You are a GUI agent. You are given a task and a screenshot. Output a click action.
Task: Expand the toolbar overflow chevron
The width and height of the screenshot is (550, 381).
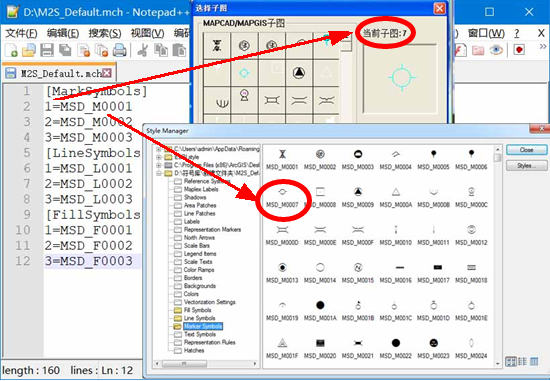pyautogui.click(x=543, y=46)
